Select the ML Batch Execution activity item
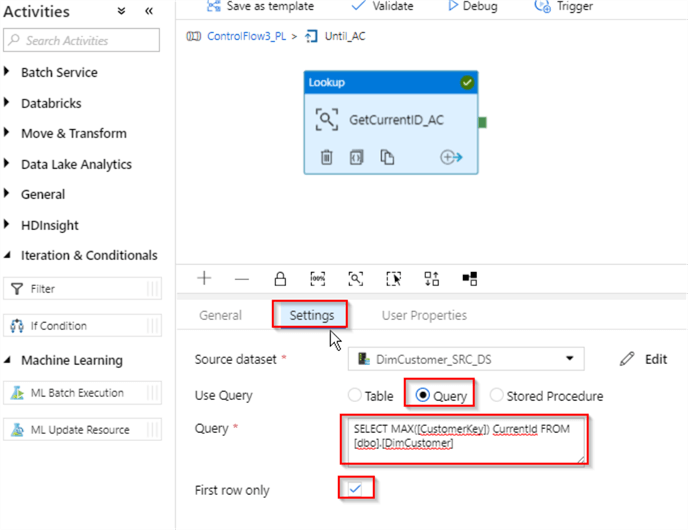Screen dimensions: 688x530 pyautogui.click(x=82, y=393)
